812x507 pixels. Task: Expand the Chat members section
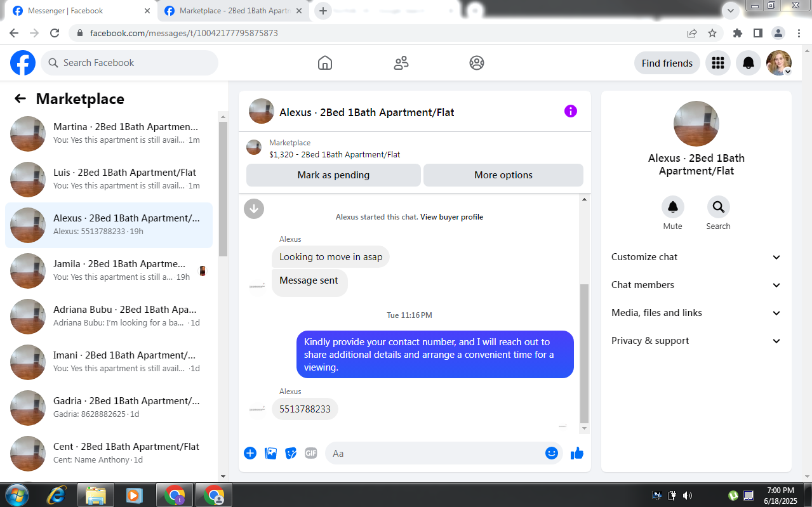point(696,285)
